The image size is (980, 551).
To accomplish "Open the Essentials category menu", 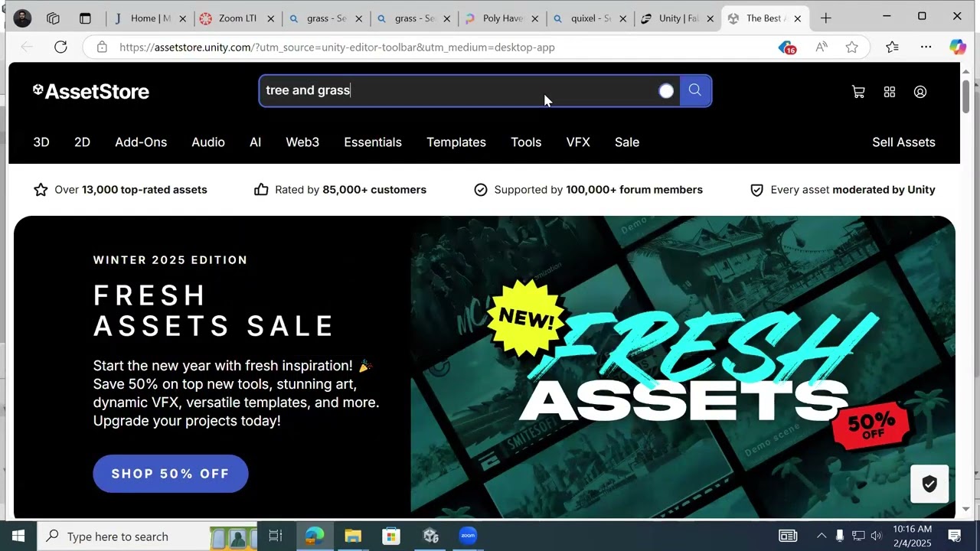I will pos(373,142).
